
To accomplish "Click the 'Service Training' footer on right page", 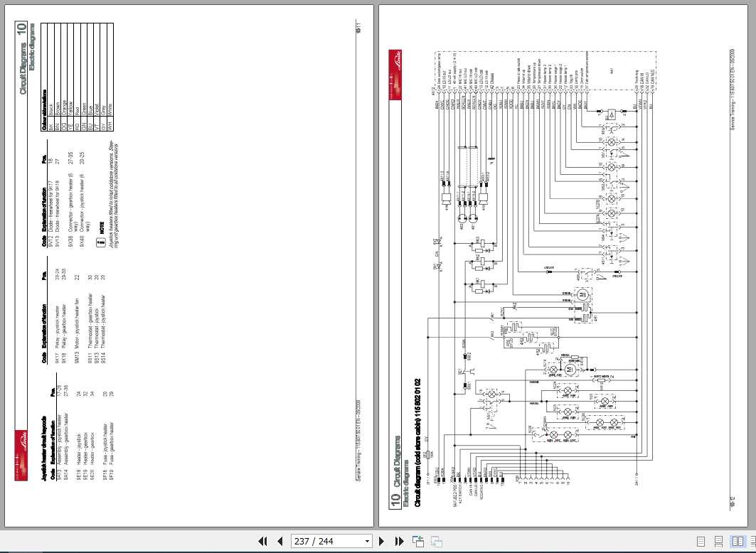I will click(733, 89).
